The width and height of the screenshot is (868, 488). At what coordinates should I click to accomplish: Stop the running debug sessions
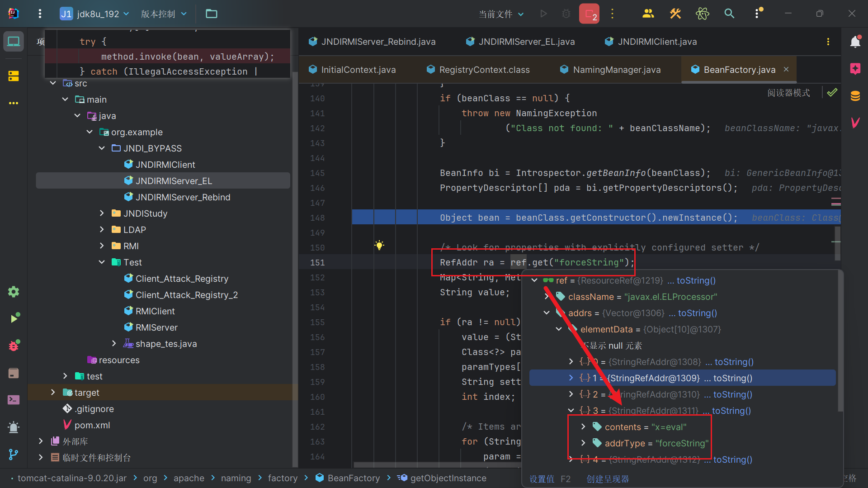pos(589,14)
